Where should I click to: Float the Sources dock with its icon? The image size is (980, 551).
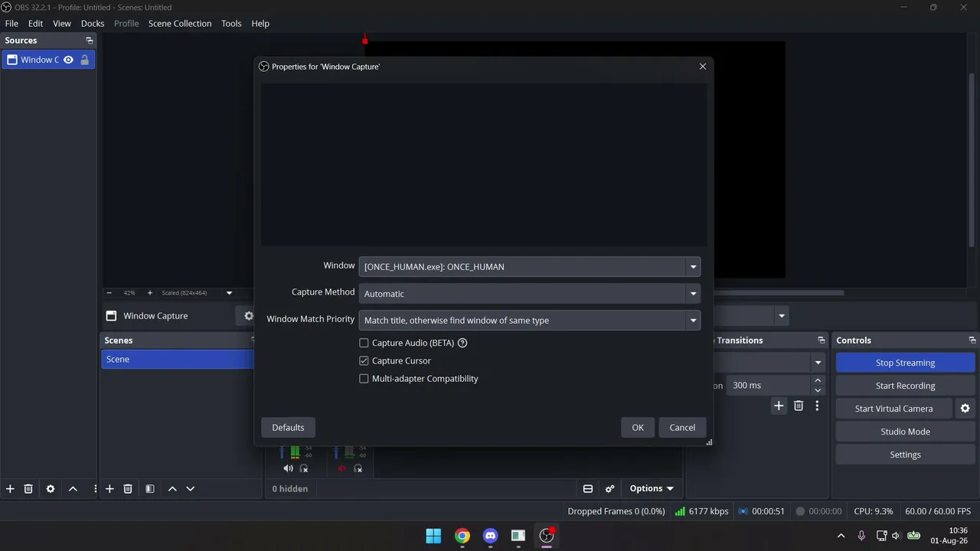pyautogui.click(x=89, y=41)
